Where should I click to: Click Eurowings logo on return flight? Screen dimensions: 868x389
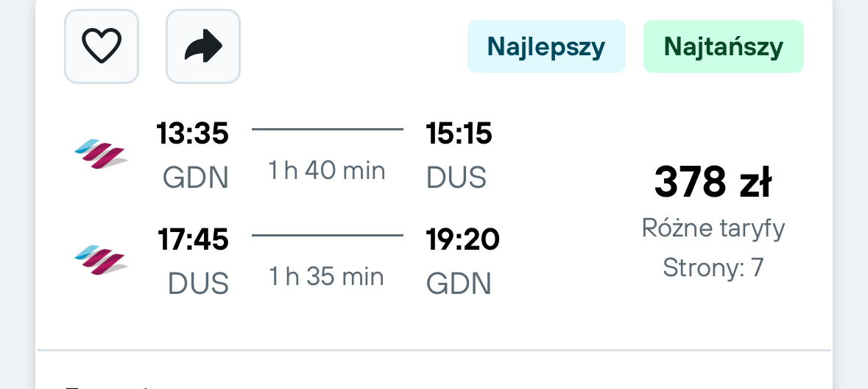(x=102, y=260)
